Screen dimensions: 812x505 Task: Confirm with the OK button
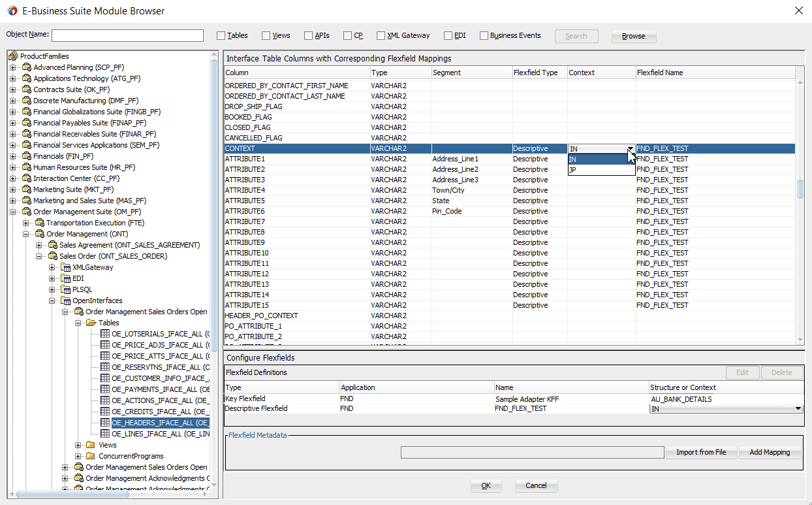click(x=486, y=485)
